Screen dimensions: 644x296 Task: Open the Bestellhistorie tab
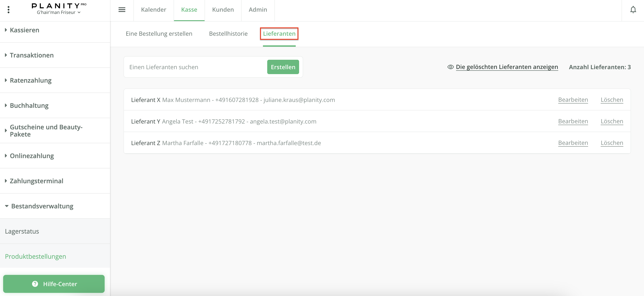click(228, 33)
